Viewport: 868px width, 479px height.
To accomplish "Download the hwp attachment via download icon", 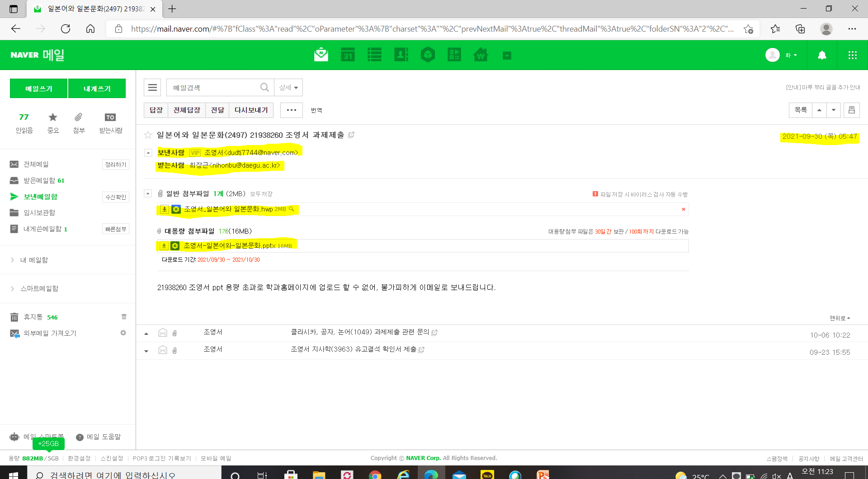I will 165,209.
